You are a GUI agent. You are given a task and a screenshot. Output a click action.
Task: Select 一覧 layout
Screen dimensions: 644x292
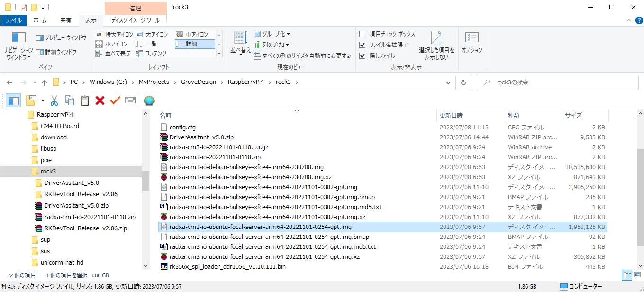146,44
